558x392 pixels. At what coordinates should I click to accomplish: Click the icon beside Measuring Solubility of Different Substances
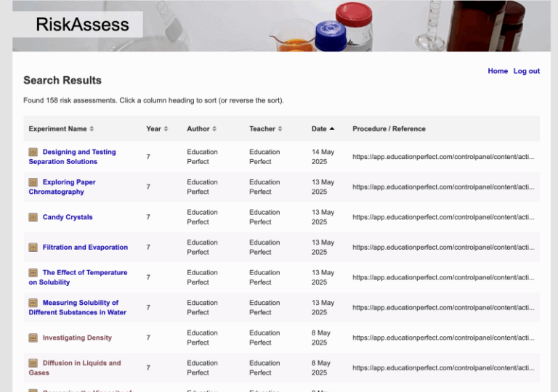[x=33, y=303]
